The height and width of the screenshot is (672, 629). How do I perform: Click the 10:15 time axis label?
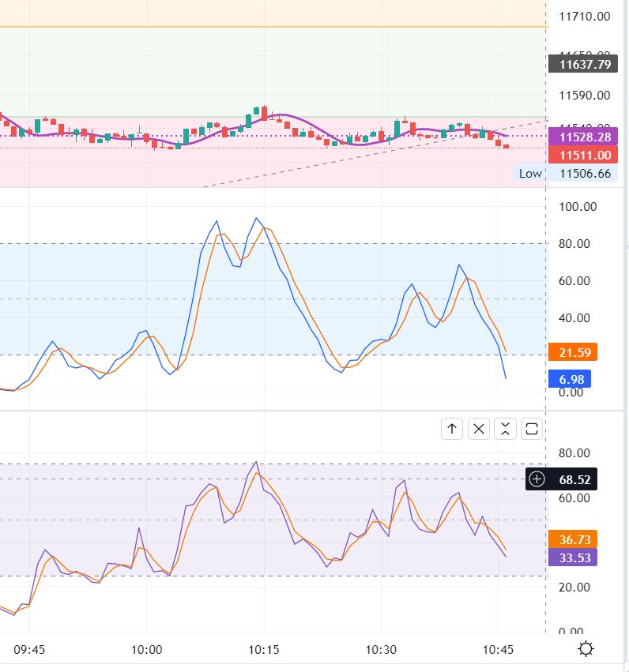coord(264,650)
